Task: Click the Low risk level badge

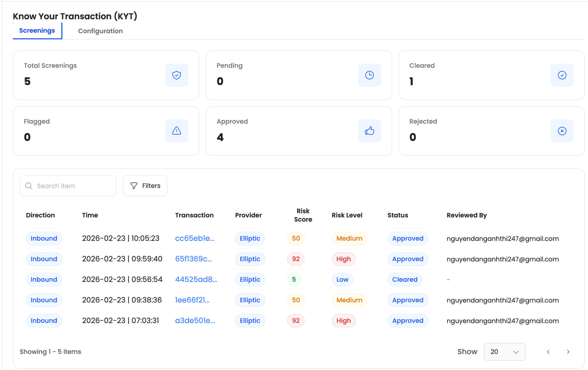Action: 343,279
